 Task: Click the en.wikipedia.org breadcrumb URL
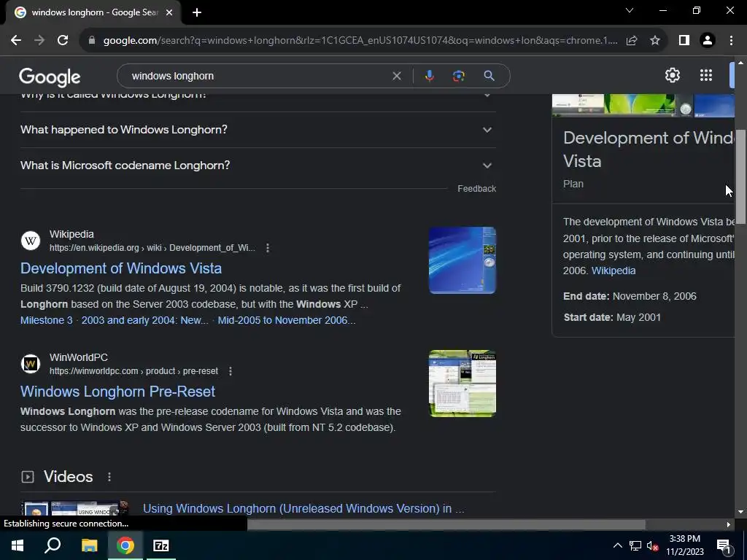click(152, 248)
